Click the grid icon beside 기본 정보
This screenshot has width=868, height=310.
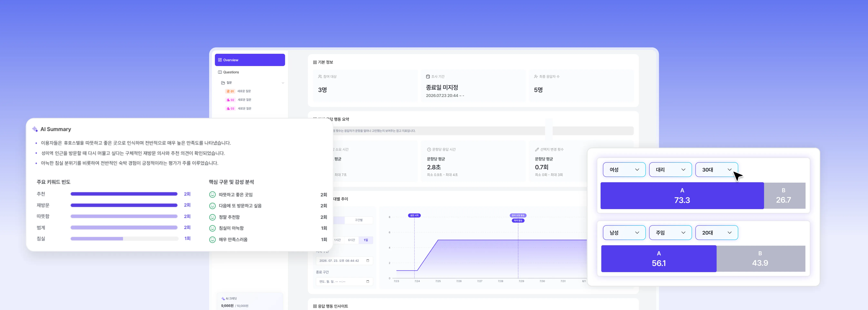[315, 62]
